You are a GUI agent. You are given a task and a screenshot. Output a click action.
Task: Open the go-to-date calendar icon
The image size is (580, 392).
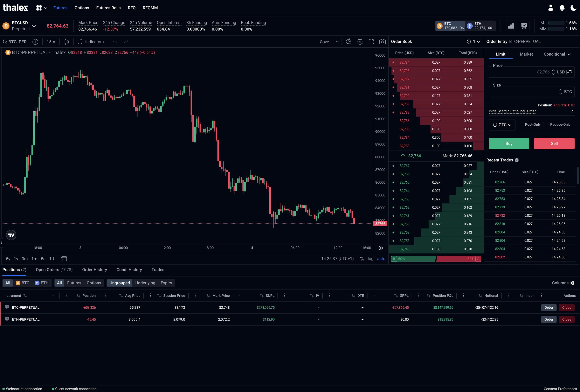pyautogui.click(x=64, y=259)
